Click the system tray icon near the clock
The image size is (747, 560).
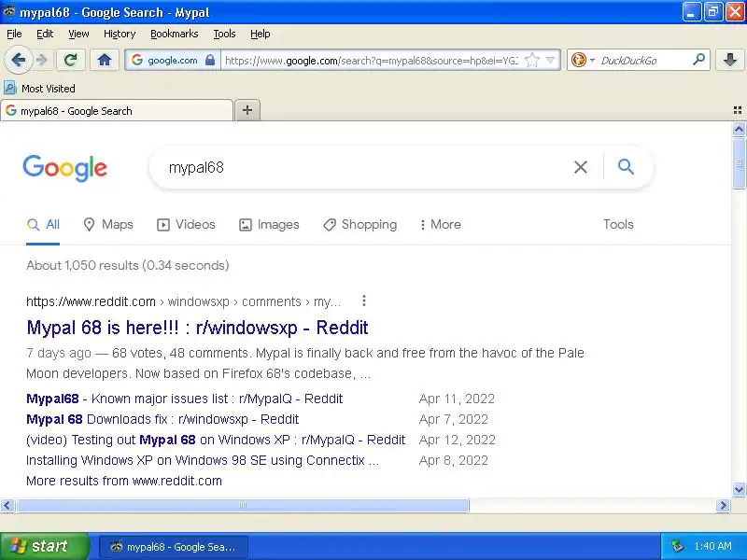click(x=677, y=546)
